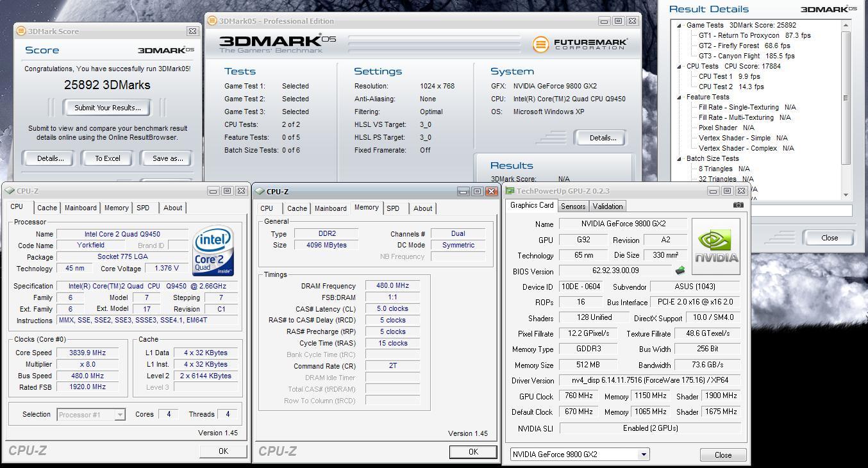The width and height of the screenshot is (868, 468).
Task: Click the Core Speed 3839.9 MHz value
Action: [88, 353]
